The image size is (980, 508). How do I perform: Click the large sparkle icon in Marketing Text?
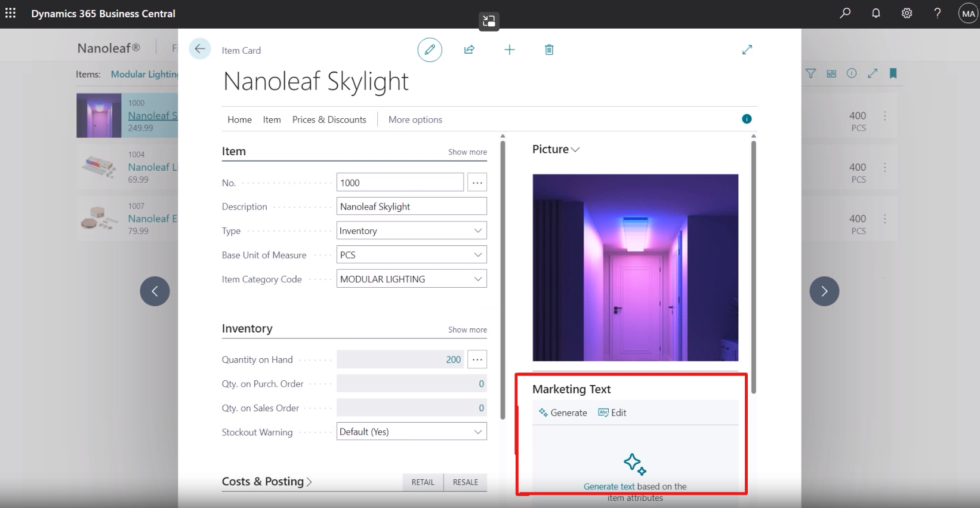635,464
